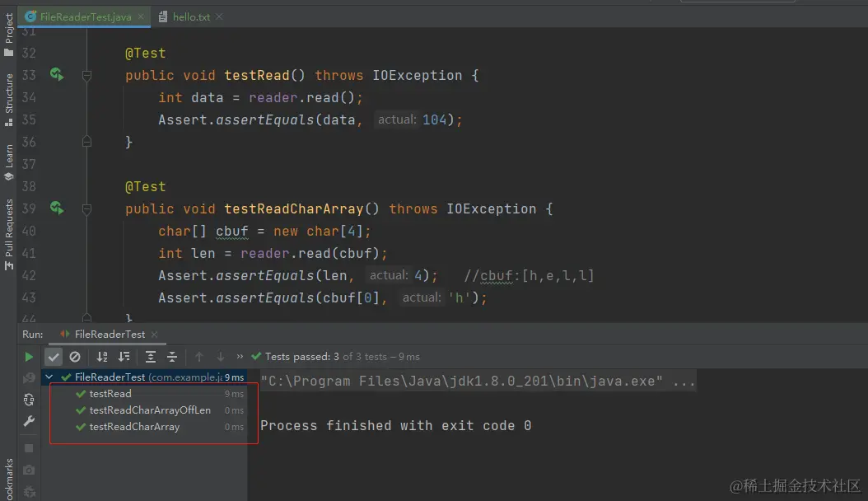
Task: Close the FileReaderTest run tab
Action: [x=155, y=335]
